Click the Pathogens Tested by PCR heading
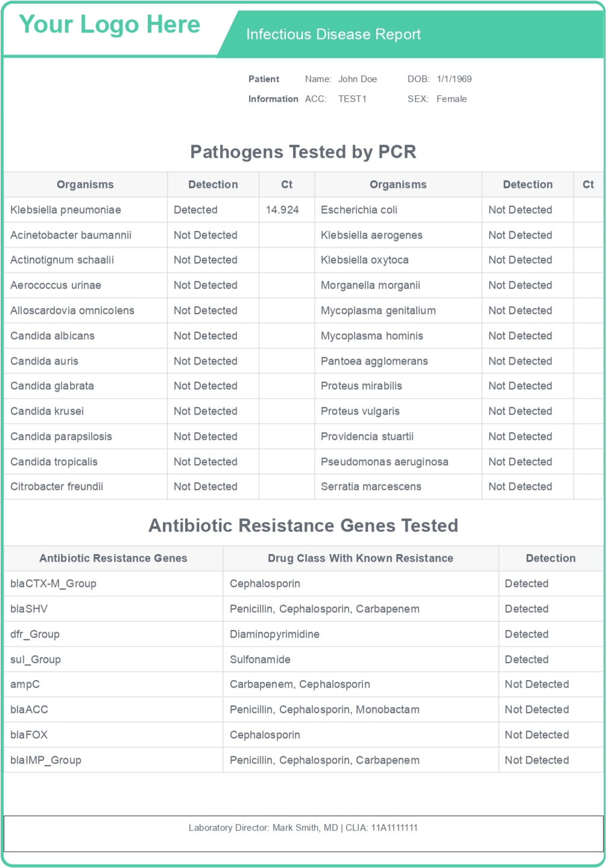 [x=303, y=151]
